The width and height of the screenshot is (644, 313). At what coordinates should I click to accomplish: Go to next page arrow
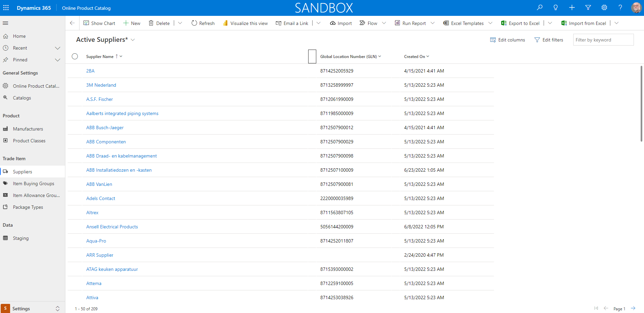pyautogui.click(x=633, y=308)
